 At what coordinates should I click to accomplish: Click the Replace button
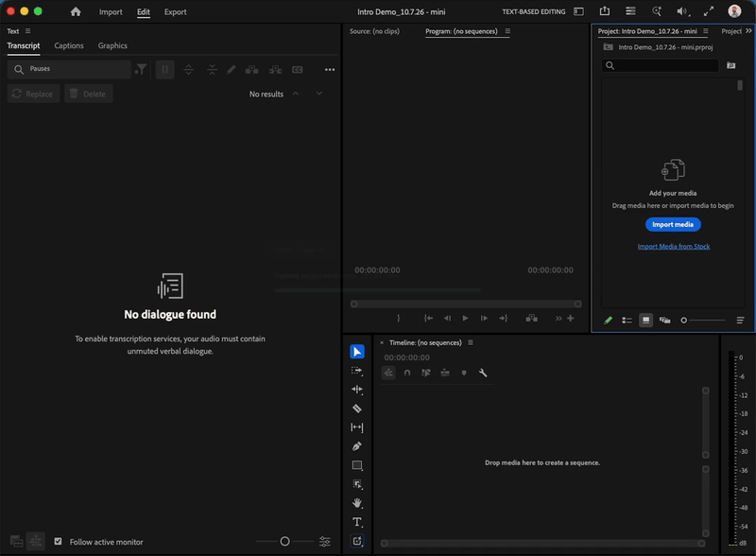(x=33, y=94)
